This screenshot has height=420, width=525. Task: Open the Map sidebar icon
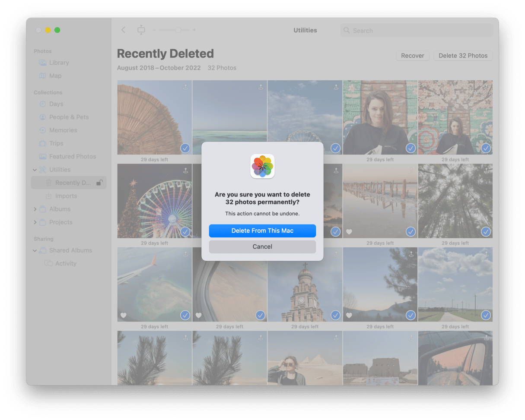43,76
